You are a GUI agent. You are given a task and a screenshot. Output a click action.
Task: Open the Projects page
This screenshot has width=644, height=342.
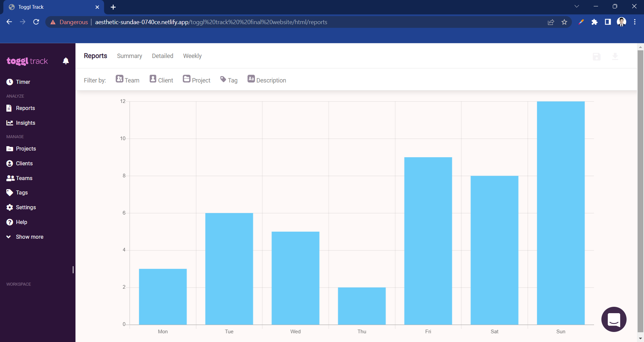21,149
